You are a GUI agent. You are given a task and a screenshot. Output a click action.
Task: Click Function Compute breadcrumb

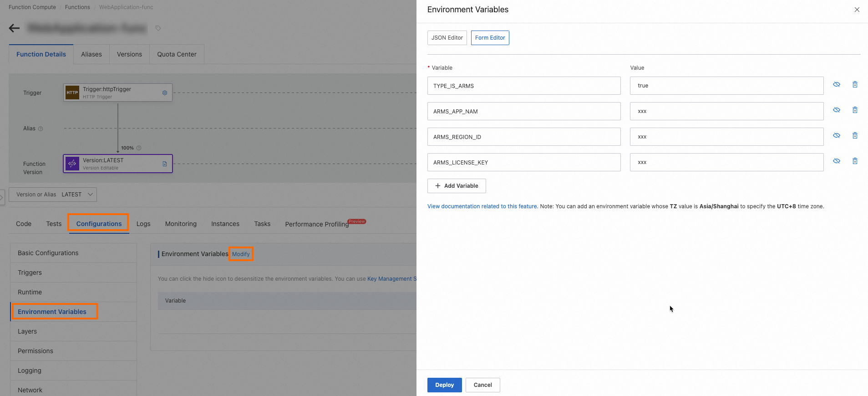point(32,7)
